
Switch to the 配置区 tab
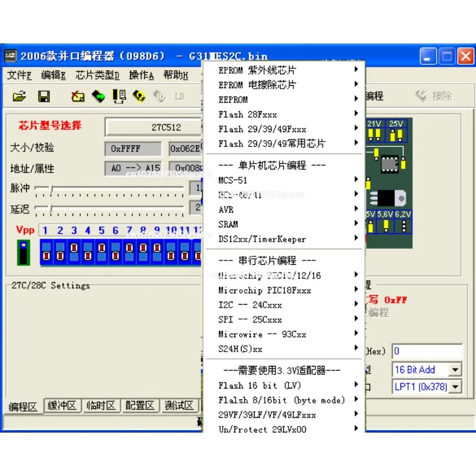pyautogui.click(x=140, y=406)
